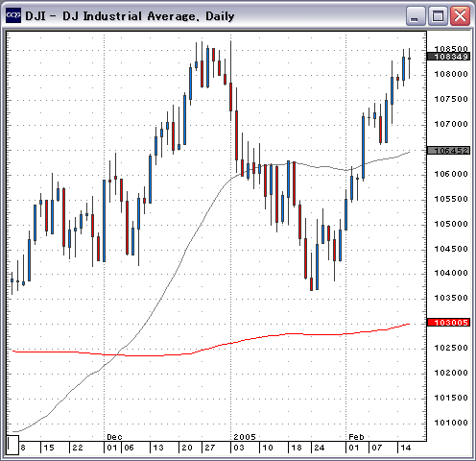Image resolution: width=476 pixels, height=461 pixels.
Task: Click the 102000 price axis label
Action: pos(451,373)
